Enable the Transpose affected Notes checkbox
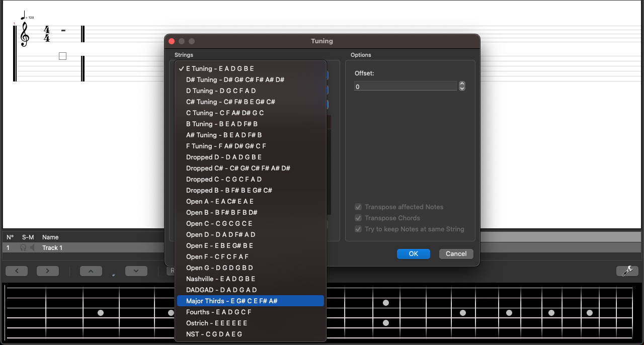 [x=358, y=207]
